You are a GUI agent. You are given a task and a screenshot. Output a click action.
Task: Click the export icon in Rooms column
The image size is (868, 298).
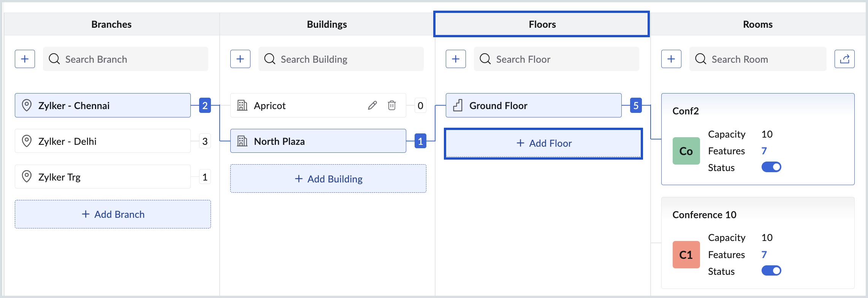tap(844, 59)
